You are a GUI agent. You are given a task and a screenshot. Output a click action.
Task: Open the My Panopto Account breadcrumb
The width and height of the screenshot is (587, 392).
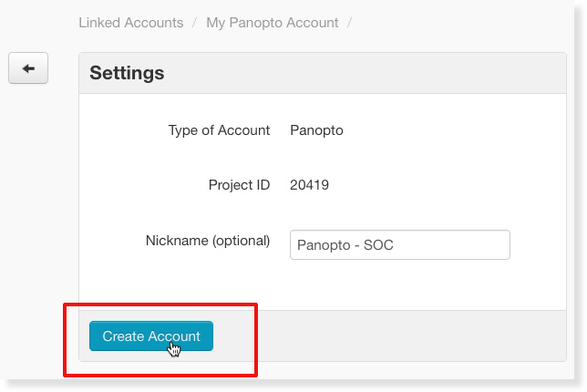click(273, 23)
